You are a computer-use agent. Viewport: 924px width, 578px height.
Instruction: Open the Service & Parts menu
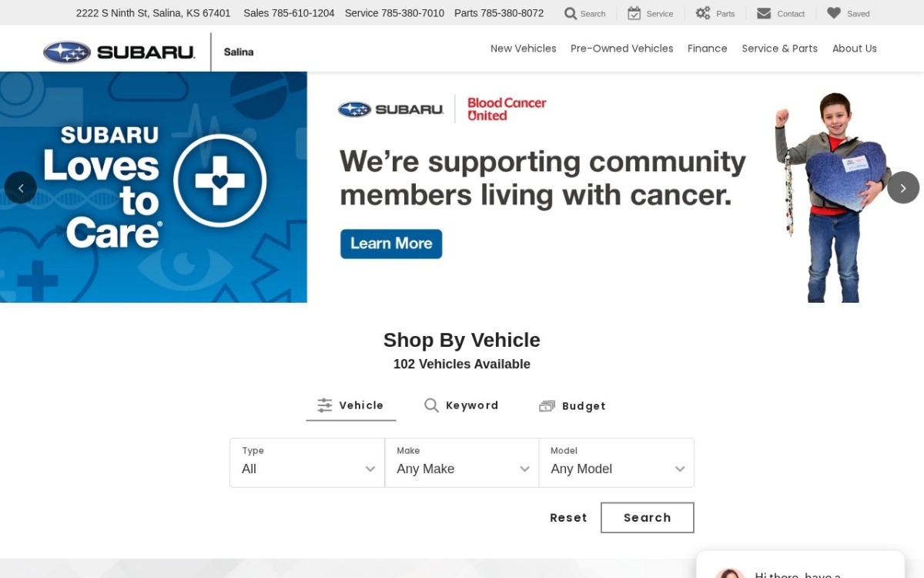pos(780,49)
